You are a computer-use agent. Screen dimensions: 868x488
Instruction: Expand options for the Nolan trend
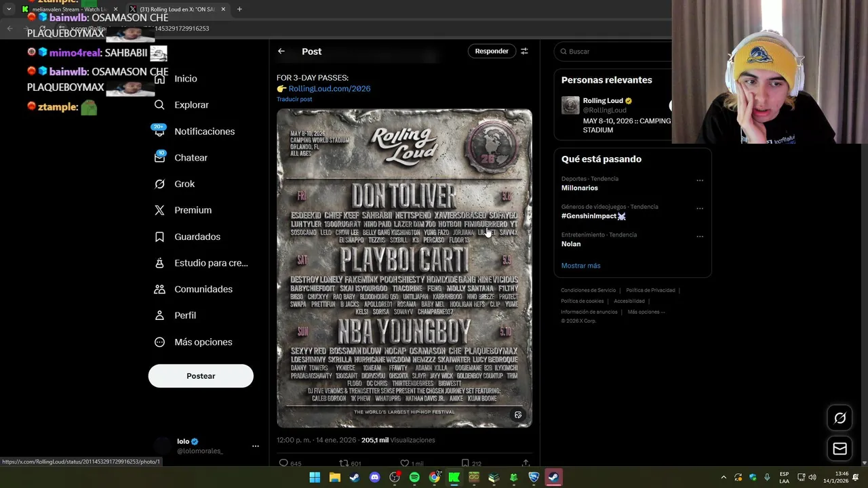pos(700,237)
